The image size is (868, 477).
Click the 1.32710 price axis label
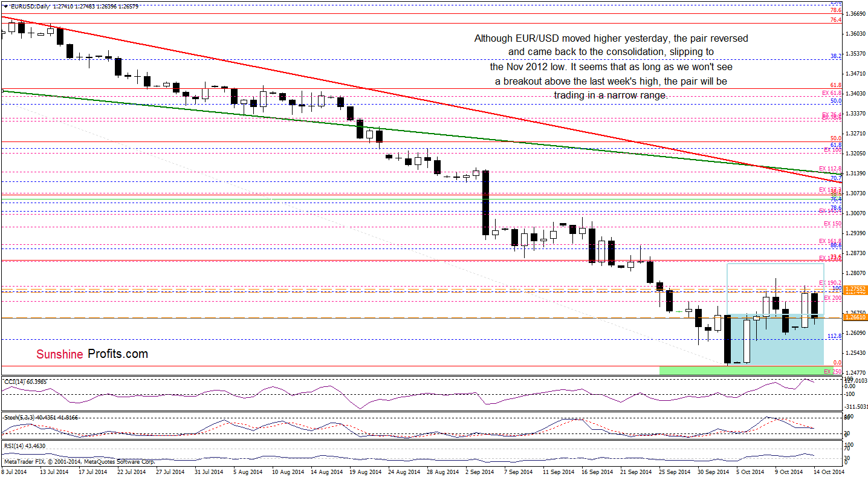tap(855, 134)
